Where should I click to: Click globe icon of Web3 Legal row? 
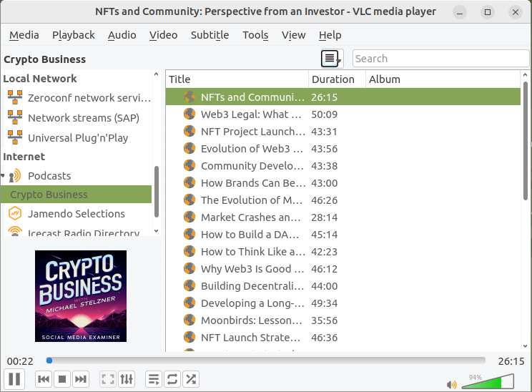(189, 114)
